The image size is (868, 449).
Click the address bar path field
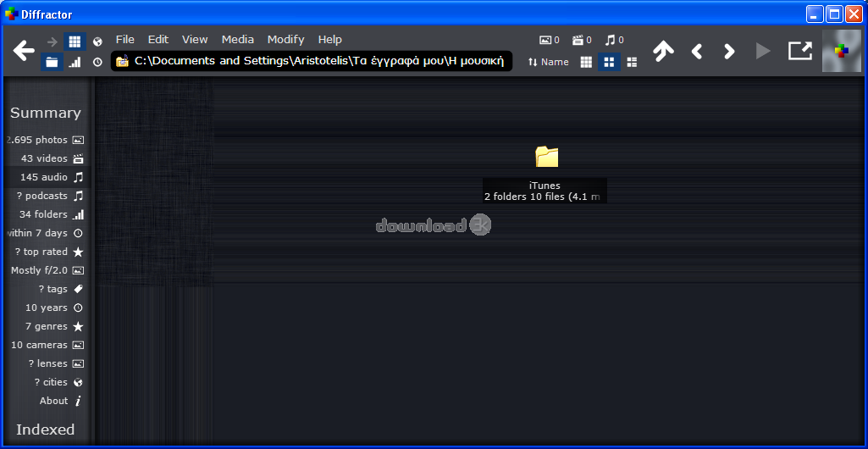[x=312, y=61]
